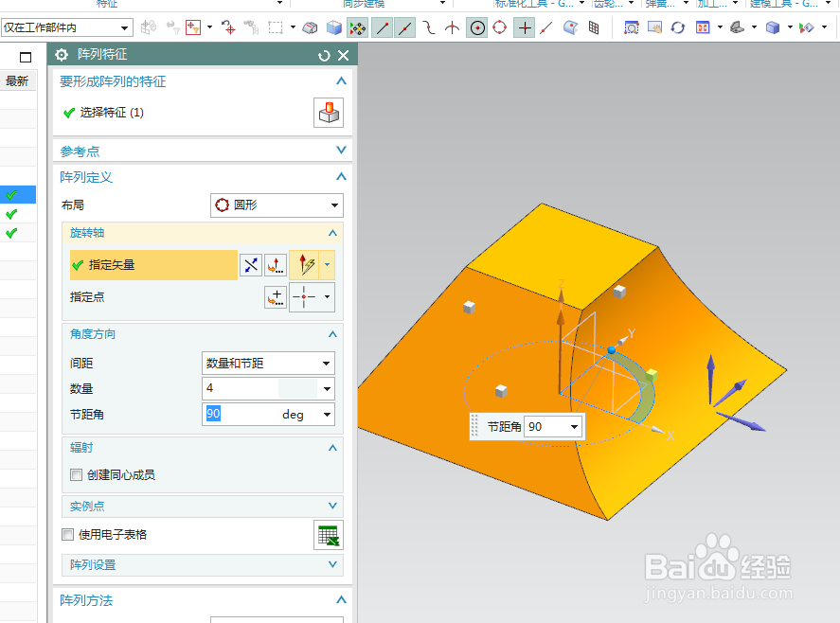Open the point dialog icon beside 指定点
840x623 pixels.
(x=275, y=297)
